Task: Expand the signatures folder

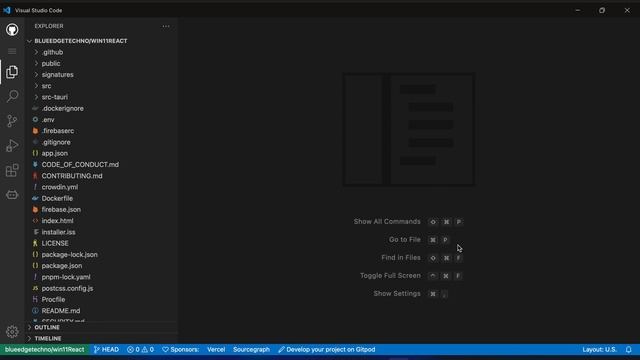Action: [x=101, y=75]
